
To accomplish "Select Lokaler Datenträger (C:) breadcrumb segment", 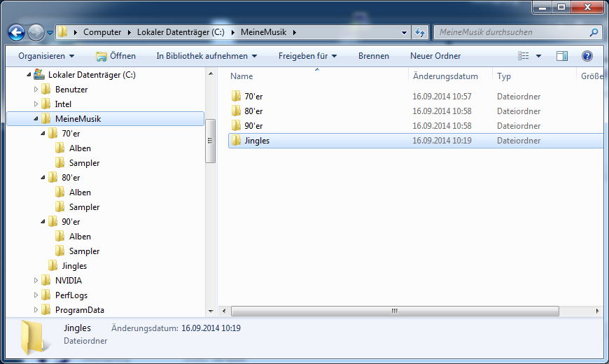I will point(181,32).
